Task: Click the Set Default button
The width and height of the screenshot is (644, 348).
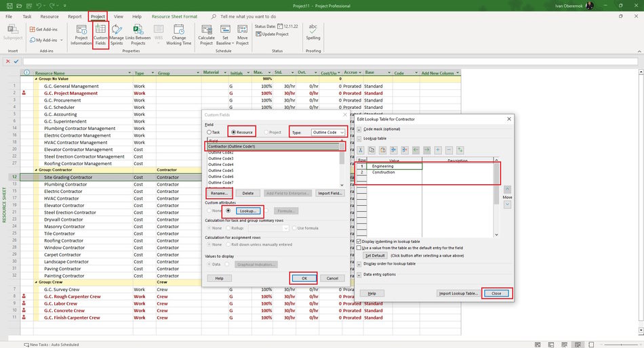Action: (375, 255)
